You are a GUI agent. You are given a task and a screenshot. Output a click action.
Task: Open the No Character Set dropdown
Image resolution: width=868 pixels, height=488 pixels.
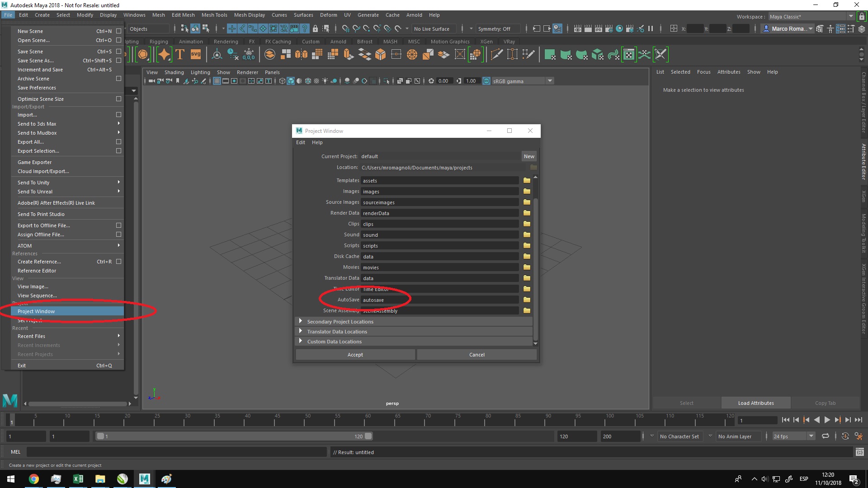pyautogui.click(x=680, y=436)
